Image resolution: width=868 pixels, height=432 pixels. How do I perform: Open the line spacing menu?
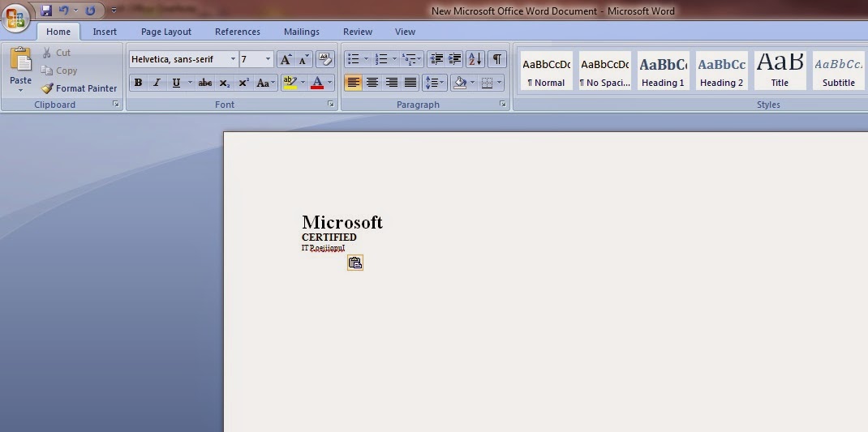pyautogui.click(x=435, y=83)
